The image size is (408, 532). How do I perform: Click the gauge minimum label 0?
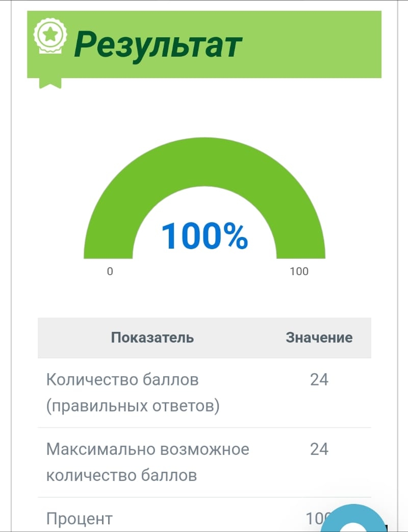pyautogui.click(x=110, y=271)
